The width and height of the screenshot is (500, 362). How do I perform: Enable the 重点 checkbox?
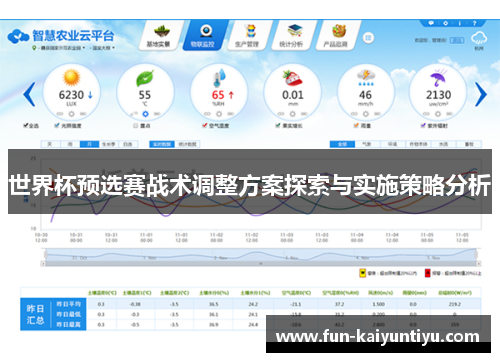135,125
